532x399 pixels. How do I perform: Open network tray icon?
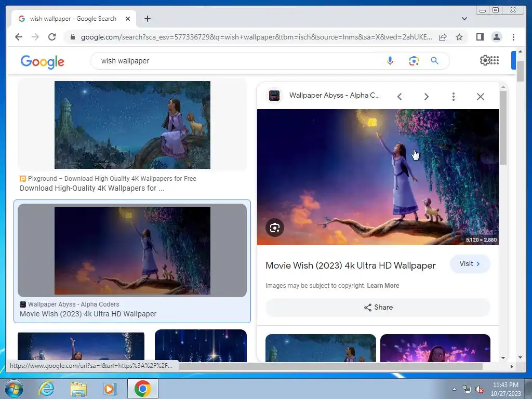tap(467, 390)
